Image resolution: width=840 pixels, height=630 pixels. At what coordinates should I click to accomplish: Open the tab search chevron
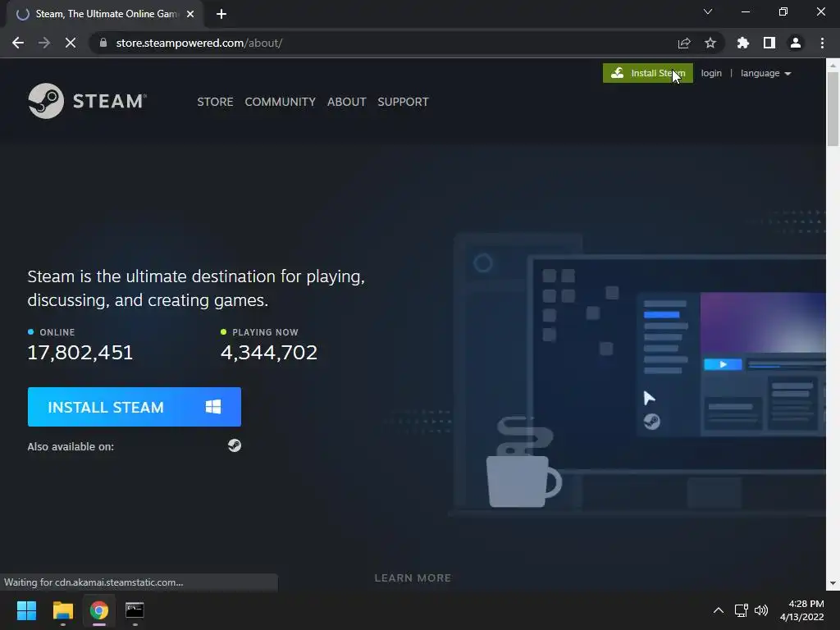pyautogui.click(x=708, y=11)
